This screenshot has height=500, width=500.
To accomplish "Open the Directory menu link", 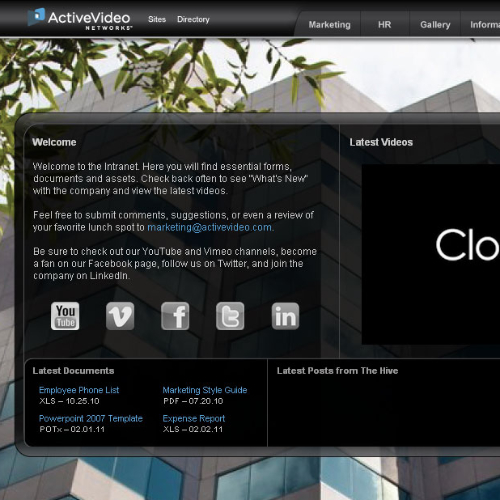I will pos(193,19).
